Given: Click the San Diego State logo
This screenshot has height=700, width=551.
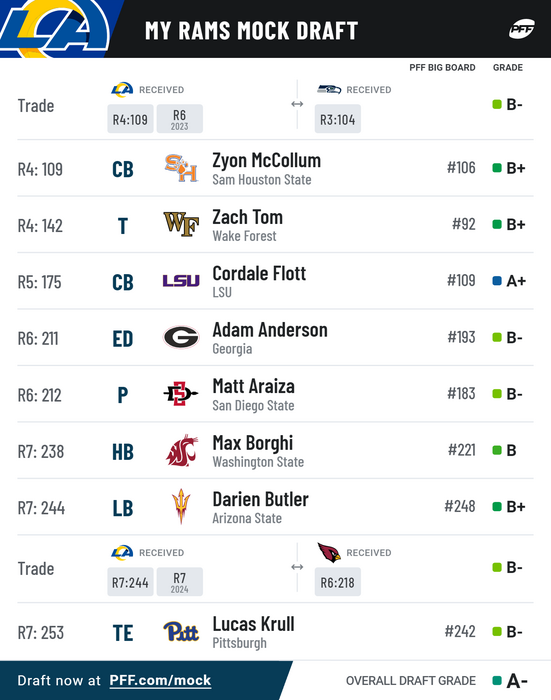Looking at the screenshot, I should tap(180, 393).
